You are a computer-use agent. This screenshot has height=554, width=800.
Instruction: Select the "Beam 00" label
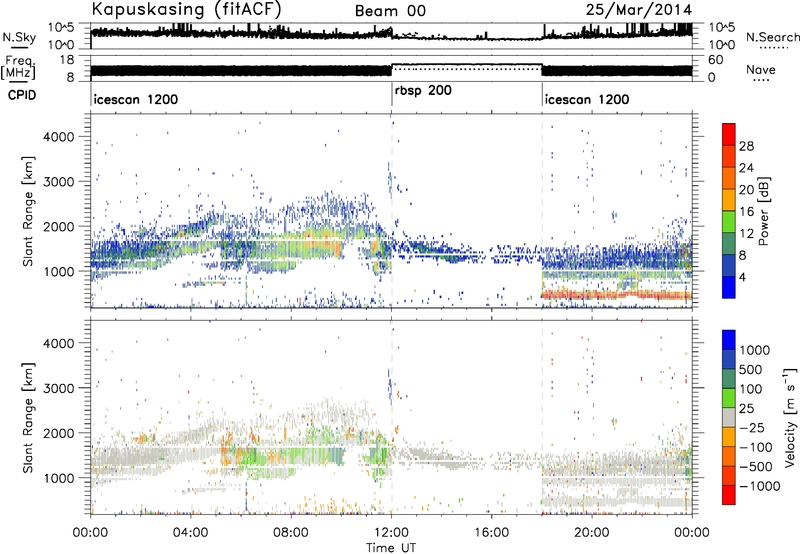pyautogui.click(x=390, y=11)
